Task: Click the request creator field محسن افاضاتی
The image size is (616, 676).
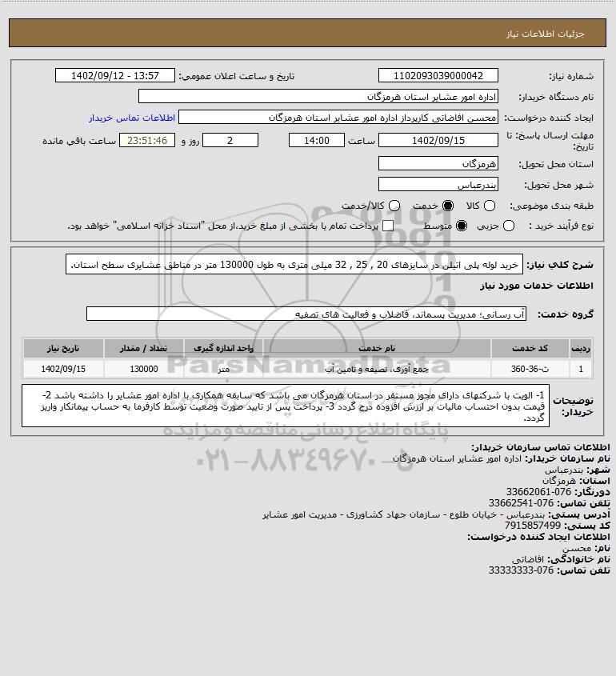Action: click(x=338, y=118)
